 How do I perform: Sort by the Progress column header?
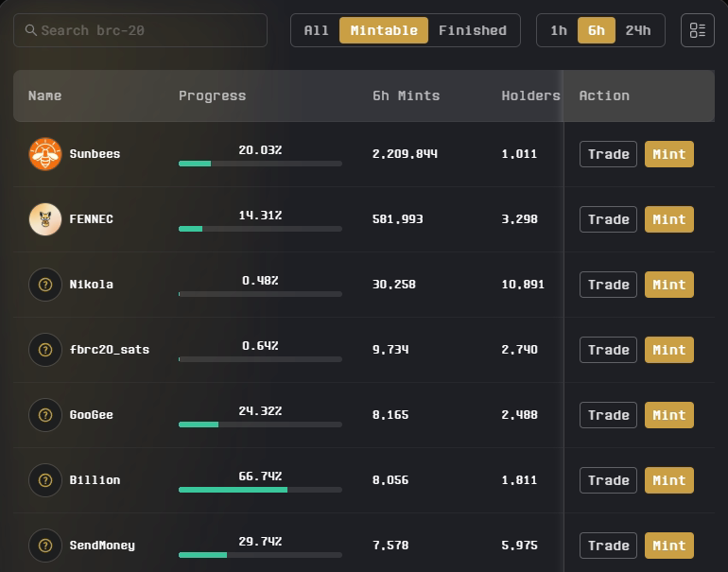(212, 95)
